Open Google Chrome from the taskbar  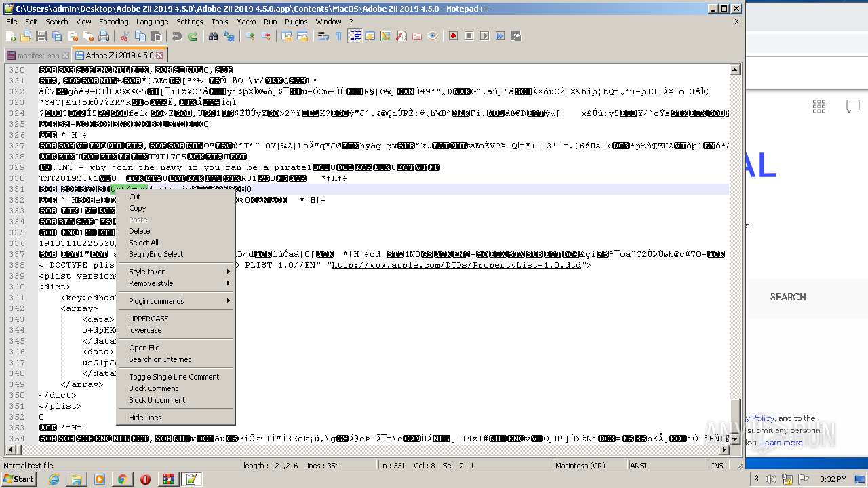click(x=122, y=479)
